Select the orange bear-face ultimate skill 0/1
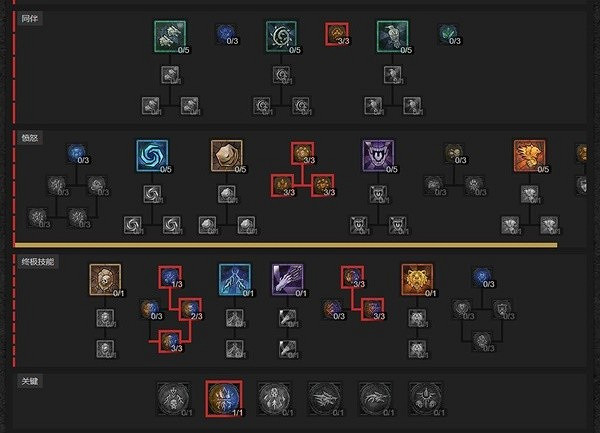 (x=417, y=280)
